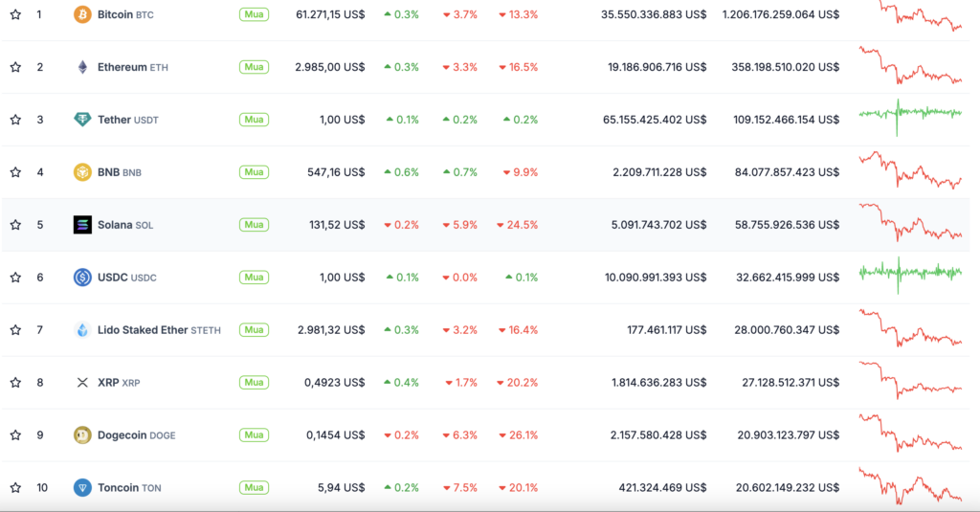The height and width of the screenshot is (512, 980).
Task: Toggle the favorite star for Ethereum
Action: [15, 67]
